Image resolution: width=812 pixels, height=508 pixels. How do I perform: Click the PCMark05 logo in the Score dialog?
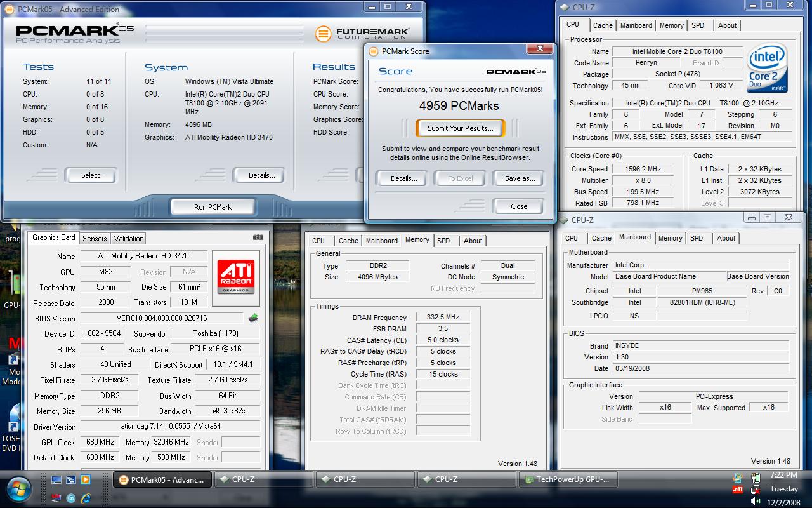pyautogui.click(x=516, y=72)
